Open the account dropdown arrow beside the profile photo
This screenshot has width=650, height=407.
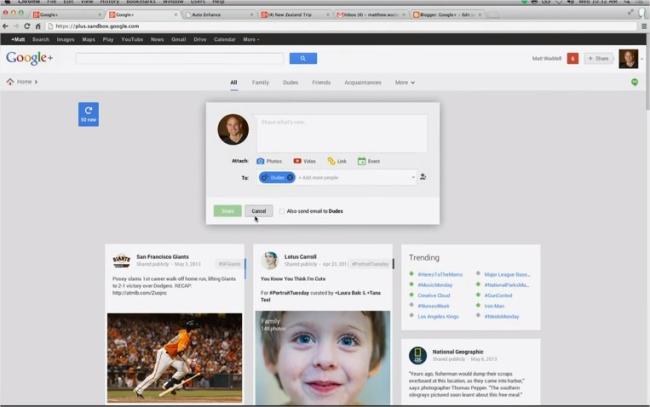[x=642, y=59]
